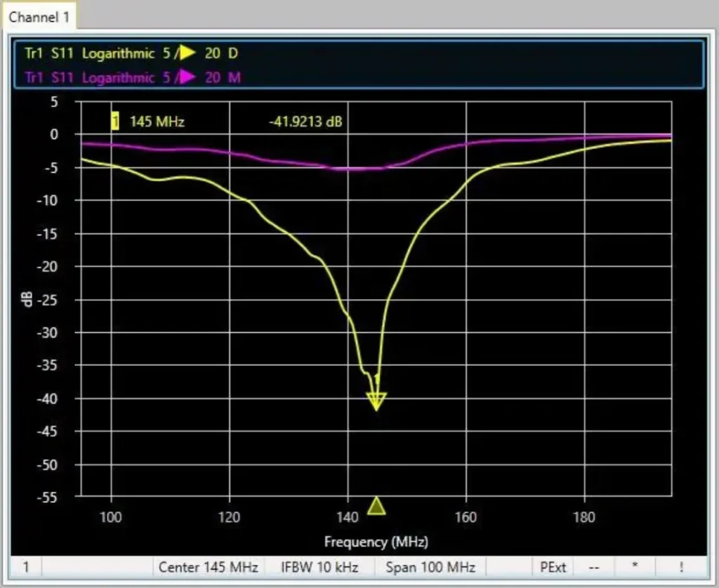Click the channel number 1 in status bar
Viewport: 719px width, 588px height.
26,568
